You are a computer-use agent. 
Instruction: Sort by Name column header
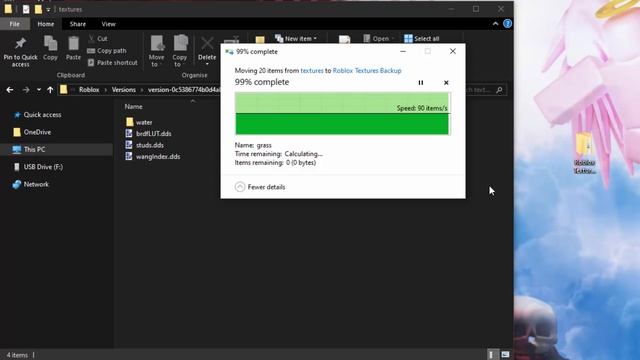tap(133, 107)
